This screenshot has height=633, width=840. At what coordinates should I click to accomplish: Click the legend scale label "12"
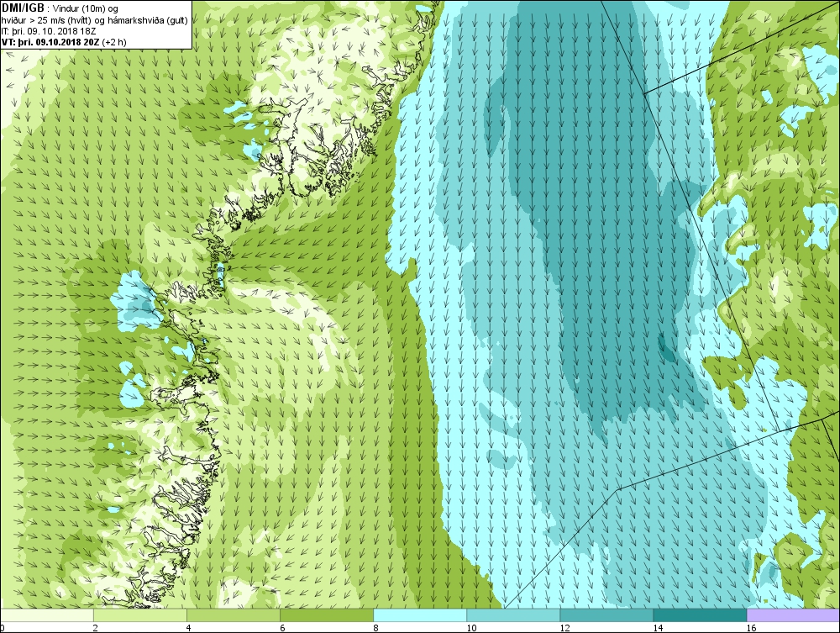point(564,628)
